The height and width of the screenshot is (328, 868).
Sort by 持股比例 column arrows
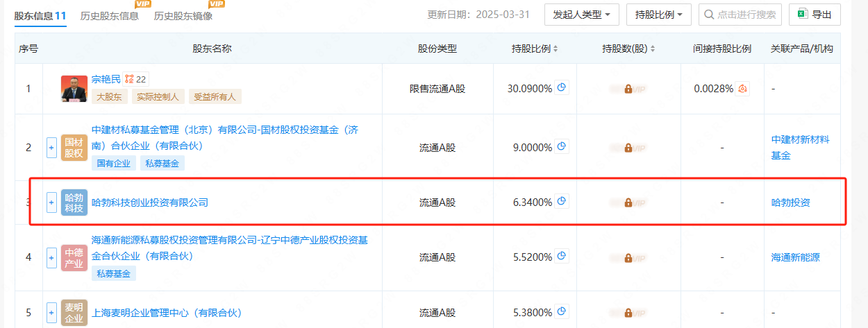pyautogui.click(x=556, y=49)
